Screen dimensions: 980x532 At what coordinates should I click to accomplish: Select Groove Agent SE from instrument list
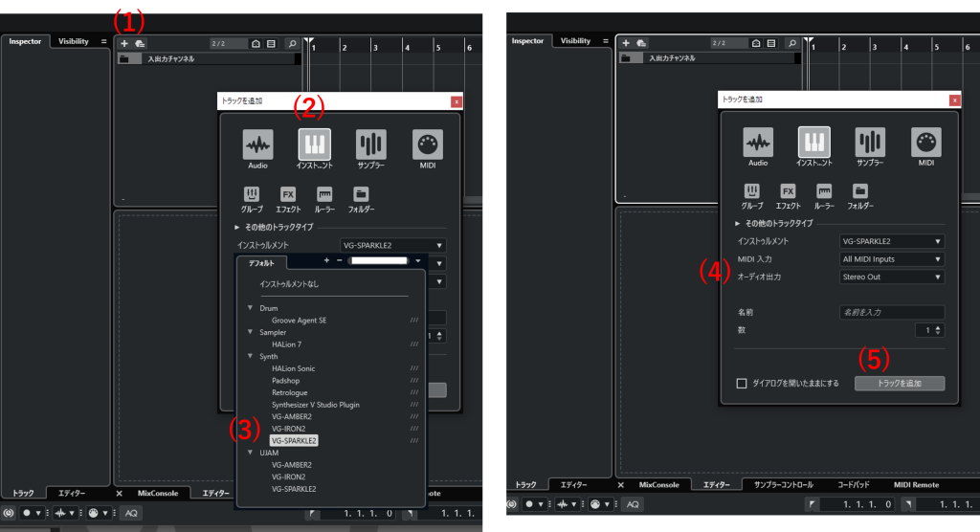click(299, 321)
